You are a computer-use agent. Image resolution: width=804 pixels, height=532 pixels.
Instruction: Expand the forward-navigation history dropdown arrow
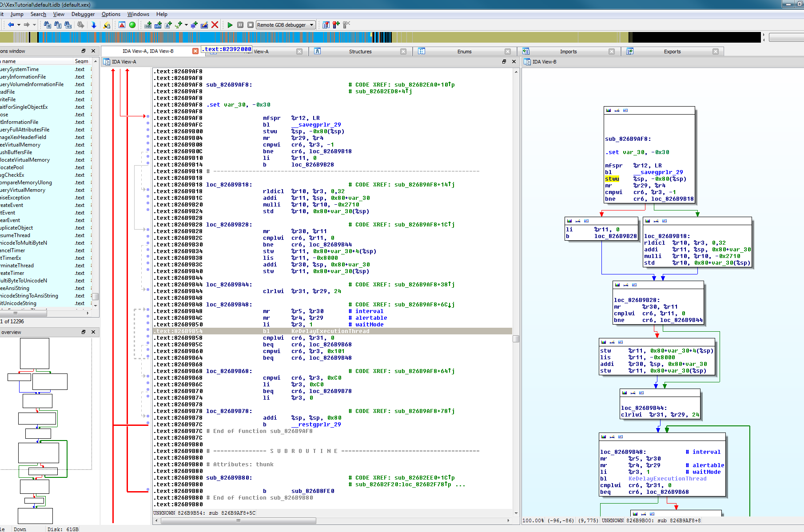tap(34, 25)
